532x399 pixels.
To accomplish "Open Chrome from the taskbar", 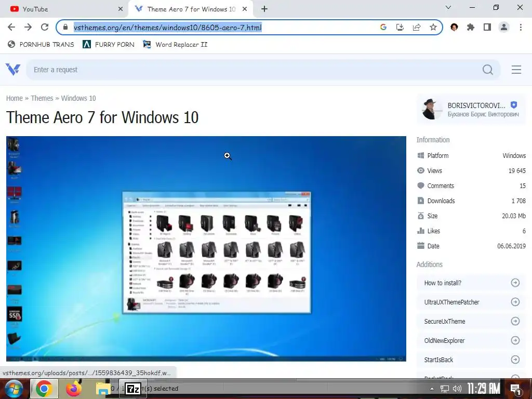I will click(x=44, y=389).
